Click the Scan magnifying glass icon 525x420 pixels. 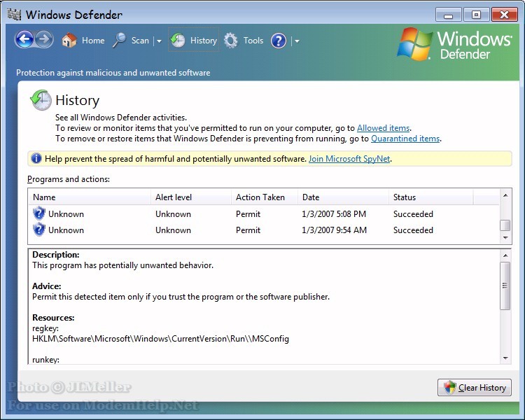(119, 41)
